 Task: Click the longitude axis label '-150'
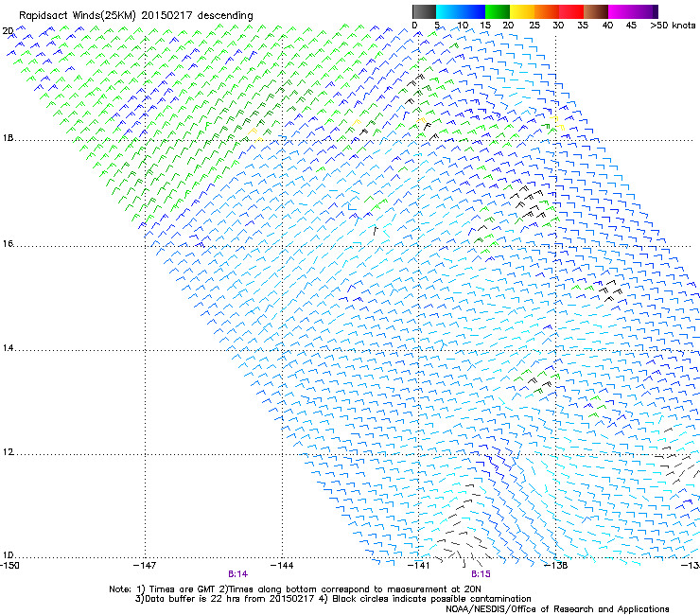pyautogui.click(x=9, y=566)
